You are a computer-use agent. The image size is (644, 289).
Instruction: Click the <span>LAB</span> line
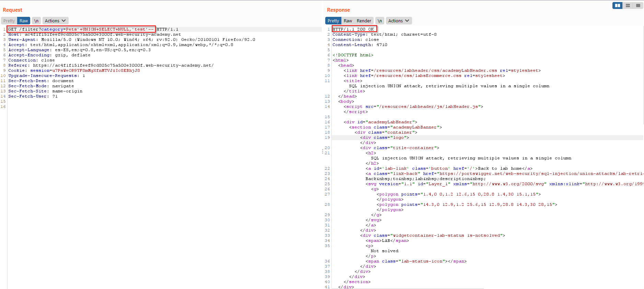coord(387,241)
